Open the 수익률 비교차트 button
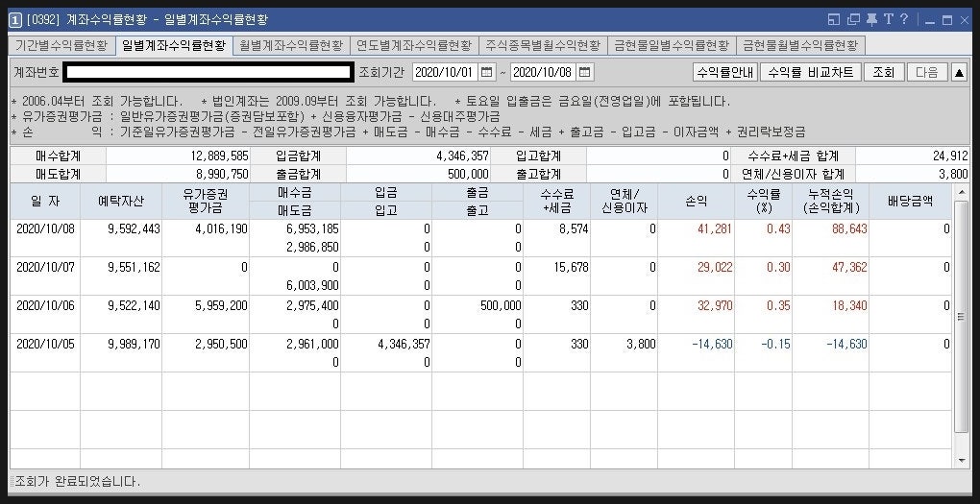The height and width of the screenshot is (504, 980). click(x=811, y=72)
